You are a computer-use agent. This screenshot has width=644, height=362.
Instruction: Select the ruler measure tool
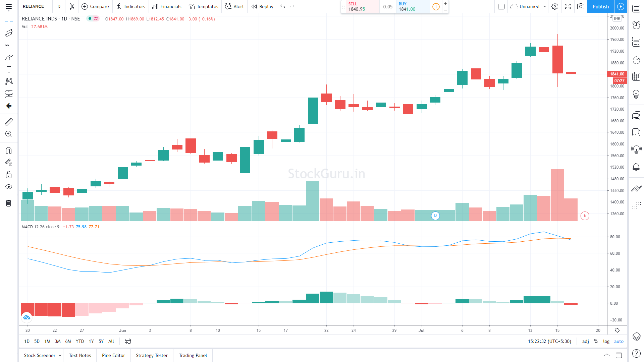click(x=9, y=122)
